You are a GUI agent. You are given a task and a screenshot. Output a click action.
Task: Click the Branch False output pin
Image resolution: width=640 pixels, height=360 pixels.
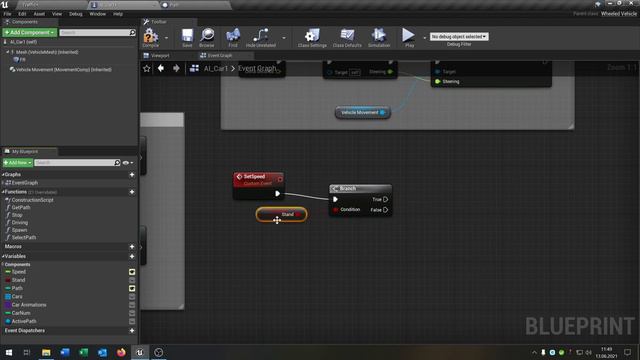tap(385, 210)
